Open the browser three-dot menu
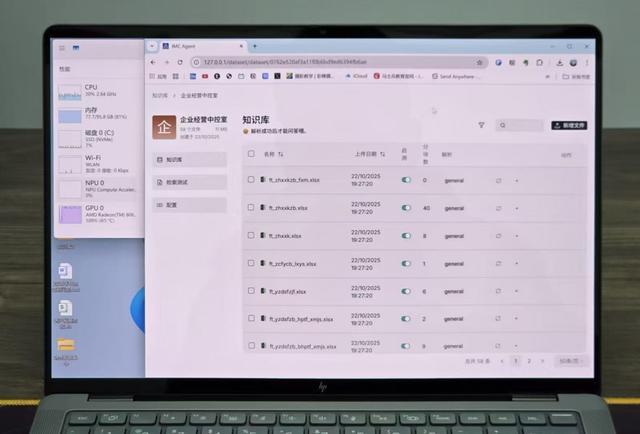Image resolution: width=640 pixels, height=434 pixels. point(587,63)
